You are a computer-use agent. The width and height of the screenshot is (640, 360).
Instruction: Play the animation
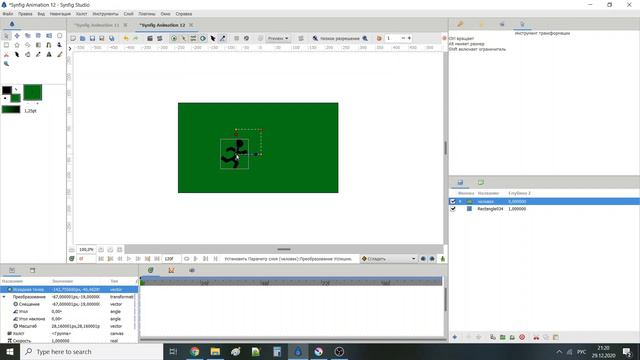click(129, 259)
